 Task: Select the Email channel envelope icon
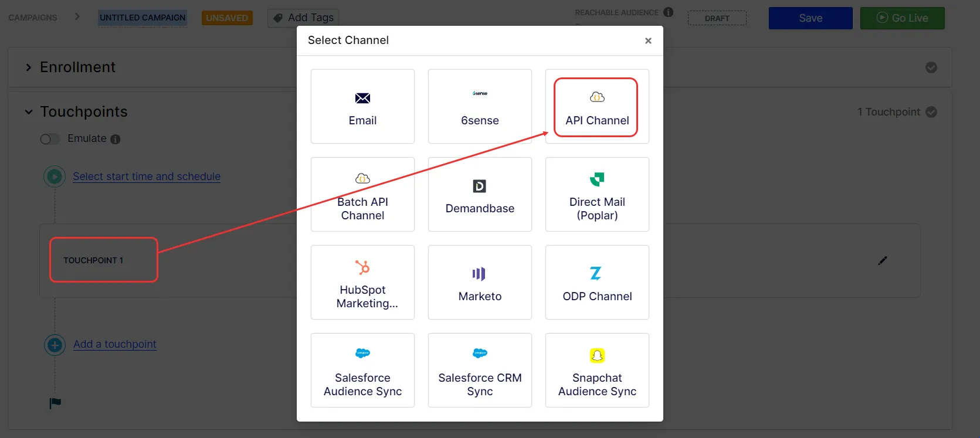click(x=362, y=98)
